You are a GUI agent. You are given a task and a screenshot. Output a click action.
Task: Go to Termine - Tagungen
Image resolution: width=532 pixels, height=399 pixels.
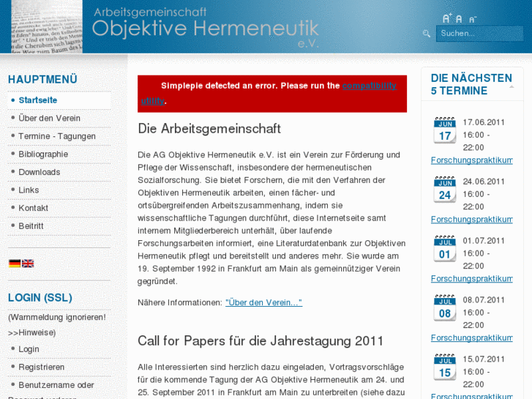[x=57, y=136]
